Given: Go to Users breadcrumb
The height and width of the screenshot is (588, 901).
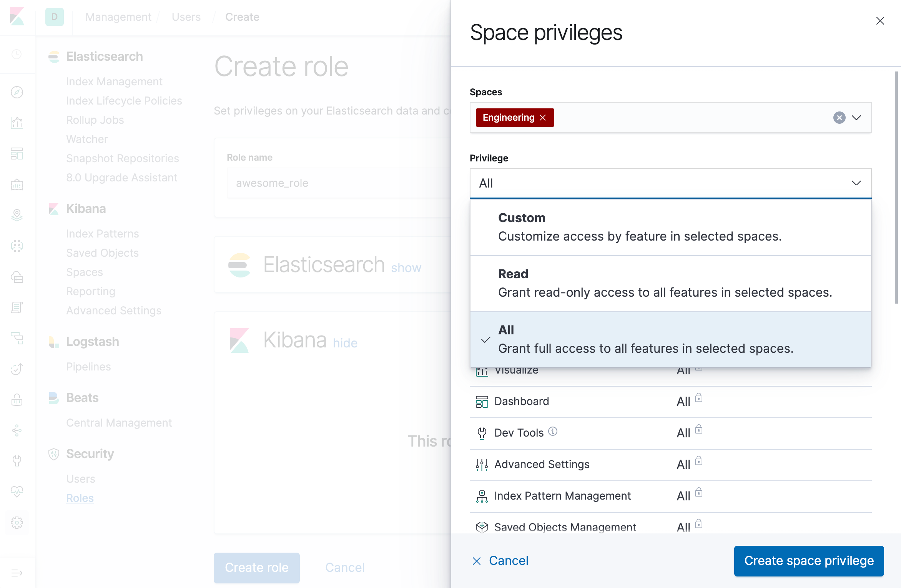Looking at the screenshot, I should [186, 17].
